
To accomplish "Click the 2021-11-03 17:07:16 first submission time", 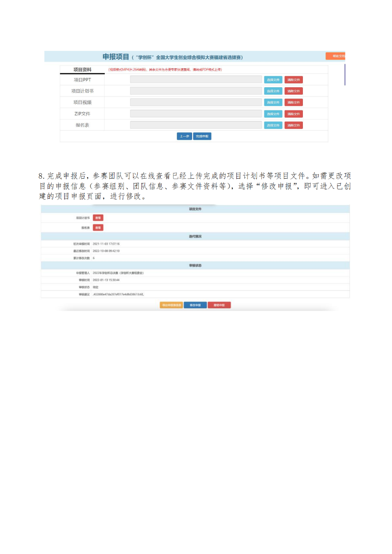I will click(x=106, y=244).
